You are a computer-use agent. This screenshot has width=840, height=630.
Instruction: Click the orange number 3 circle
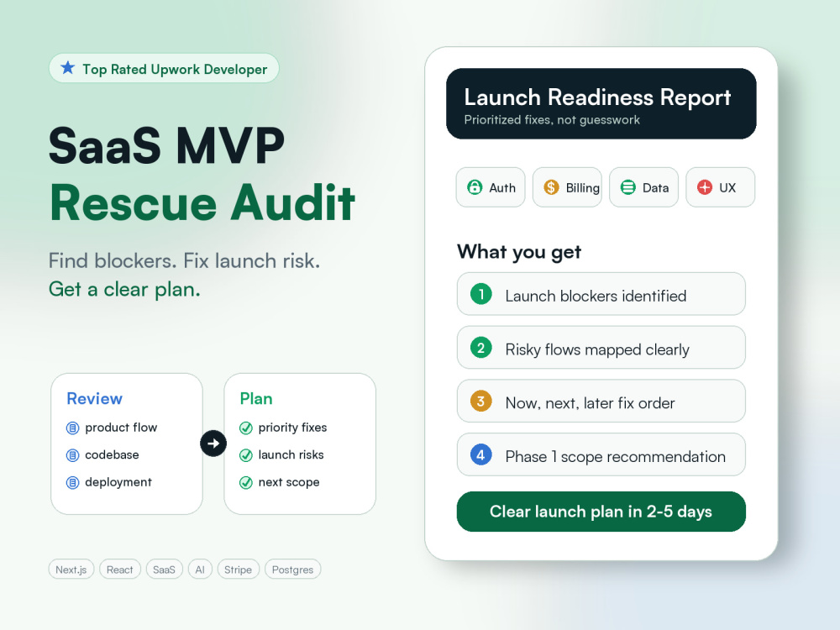(481, 402)
